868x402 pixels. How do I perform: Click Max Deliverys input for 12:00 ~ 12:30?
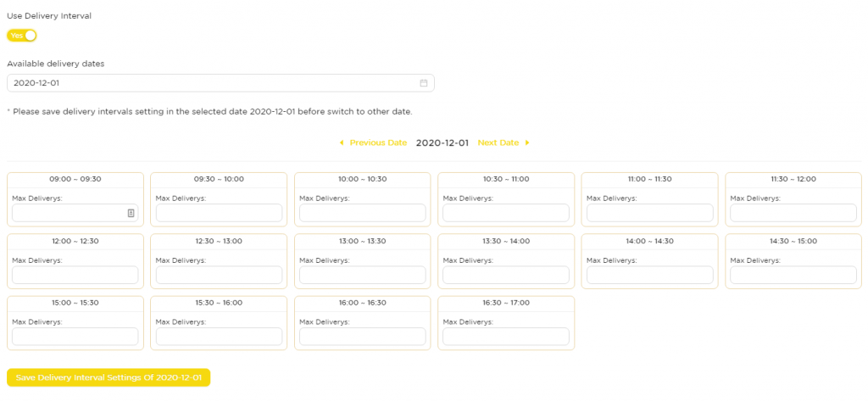(75, 275)
